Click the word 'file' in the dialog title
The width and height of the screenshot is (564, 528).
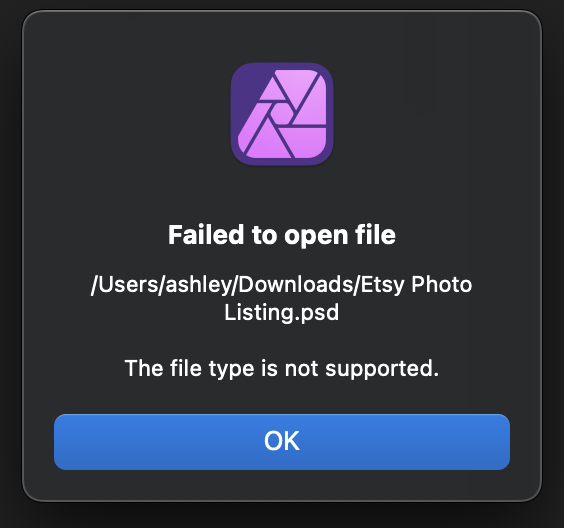(375, 235)
